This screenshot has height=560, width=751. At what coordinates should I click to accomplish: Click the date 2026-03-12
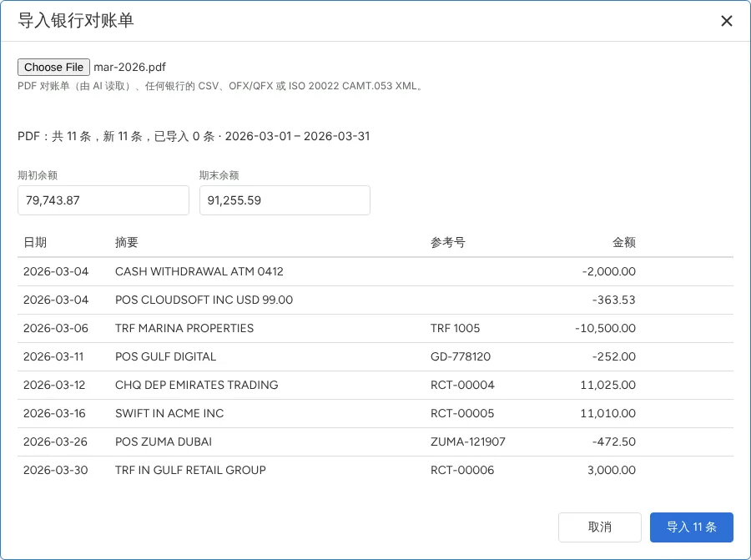(54, 385)
